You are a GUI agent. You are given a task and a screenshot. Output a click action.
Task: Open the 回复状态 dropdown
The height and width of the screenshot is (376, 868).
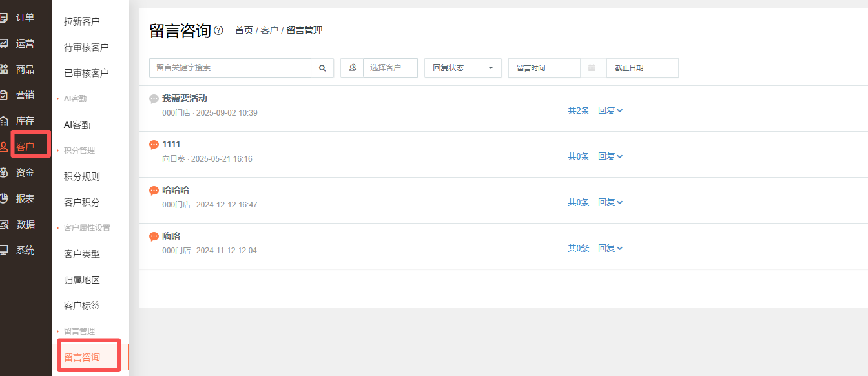[463, 68]
